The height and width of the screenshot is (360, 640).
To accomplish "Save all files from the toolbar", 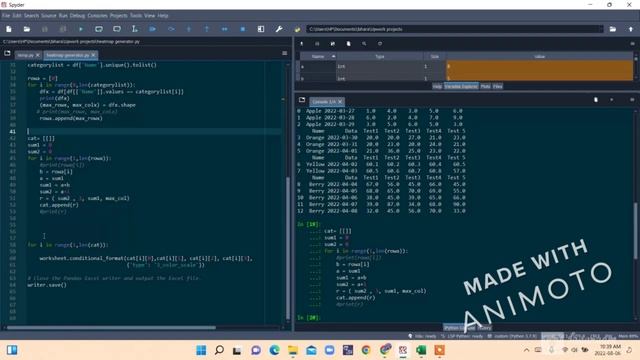I will pyautogui.click(x=63, y=29).
